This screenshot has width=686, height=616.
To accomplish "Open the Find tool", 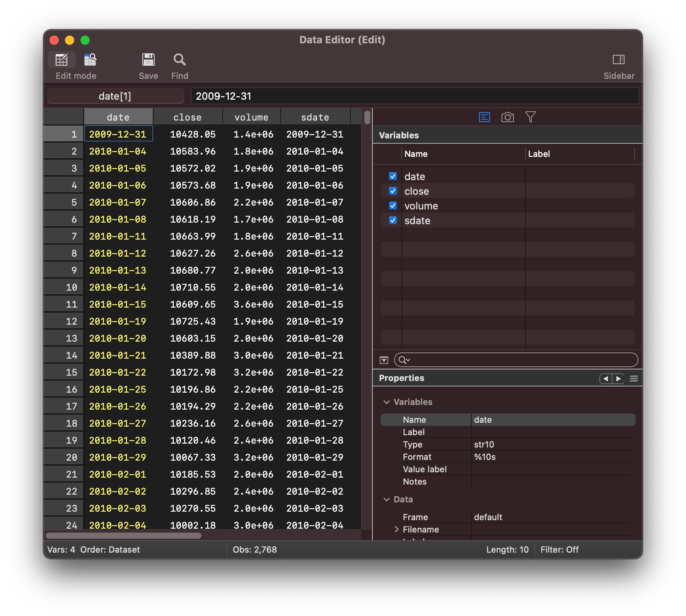I will click(179, 60).
